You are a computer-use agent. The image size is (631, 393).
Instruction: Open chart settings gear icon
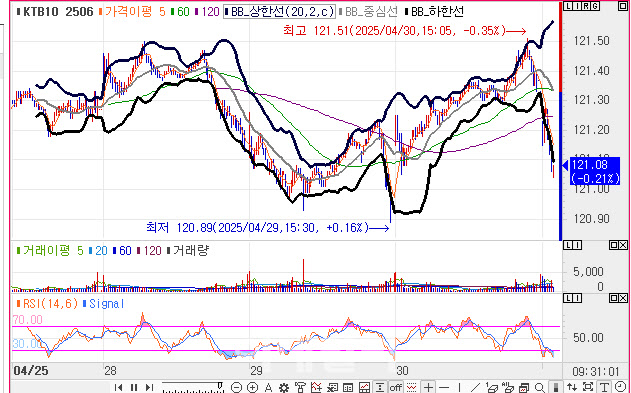coord(284,387)
